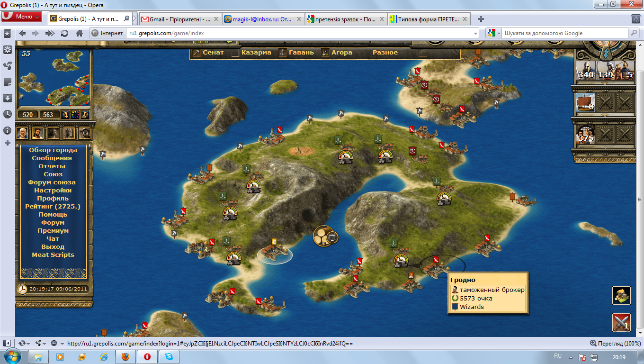Open the Opera Downloads panel icon
644x364 pixels.
(x=7, y=98)
